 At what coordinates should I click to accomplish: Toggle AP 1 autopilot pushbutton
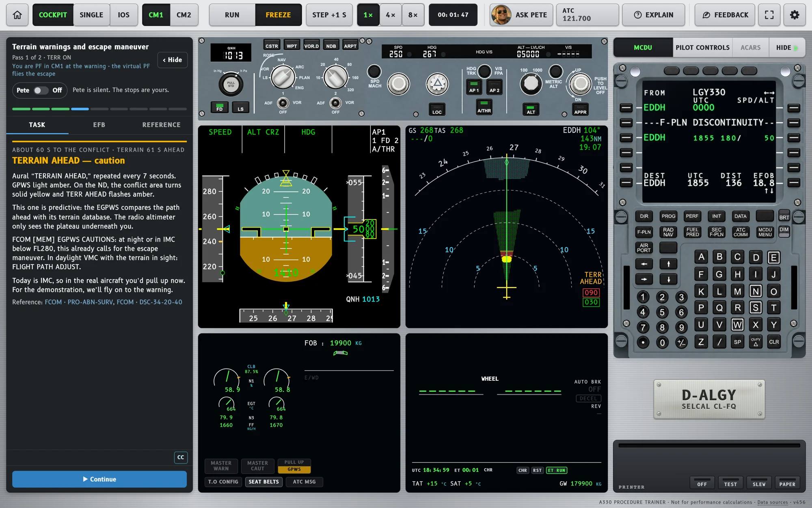(x=474, y=87)
